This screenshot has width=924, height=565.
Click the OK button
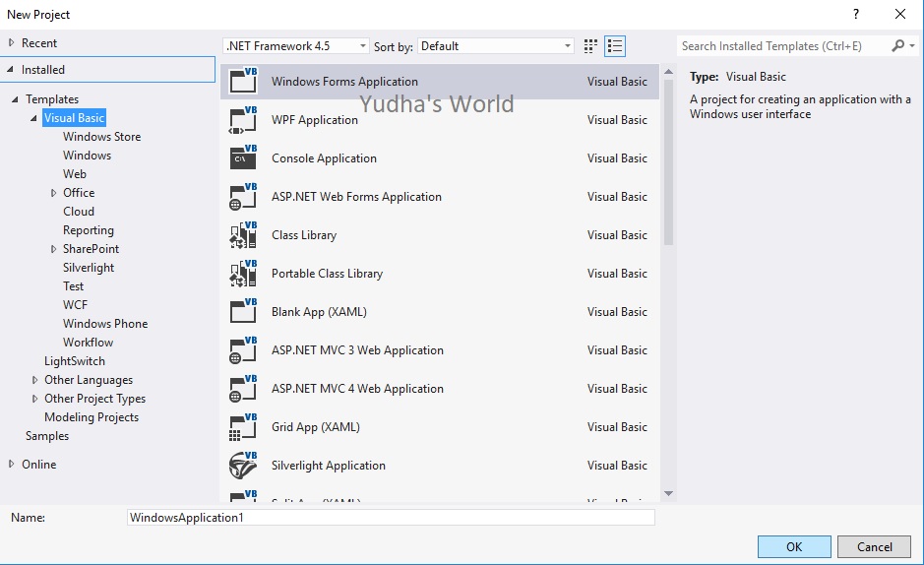(794, 546)
